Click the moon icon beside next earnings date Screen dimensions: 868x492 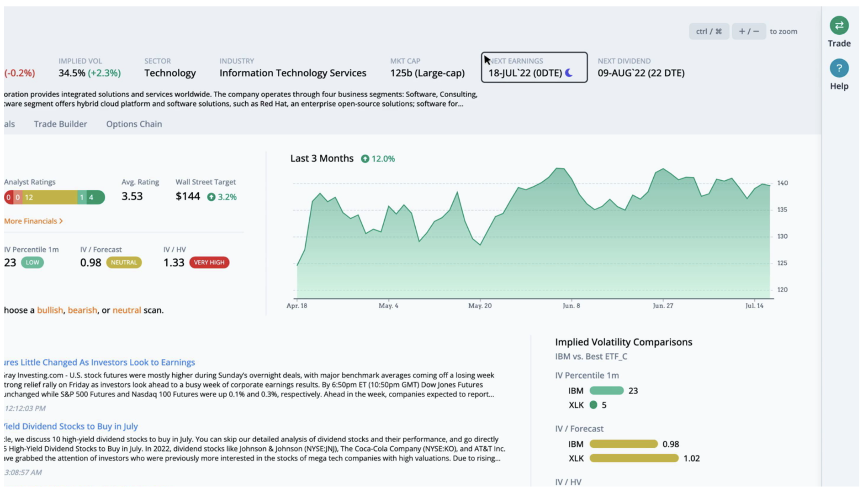pos(569,73)
